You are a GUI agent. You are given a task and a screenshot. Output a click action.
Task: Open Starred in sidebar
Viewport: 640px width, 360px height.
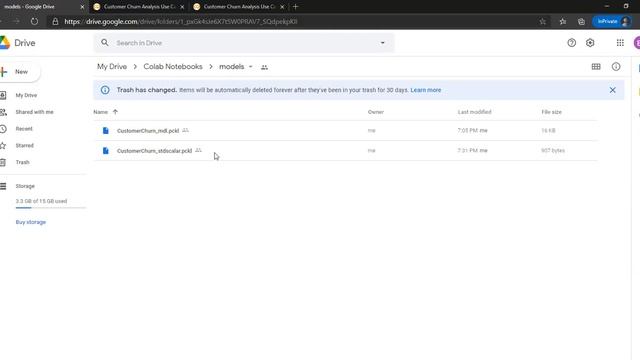point(24,145)
